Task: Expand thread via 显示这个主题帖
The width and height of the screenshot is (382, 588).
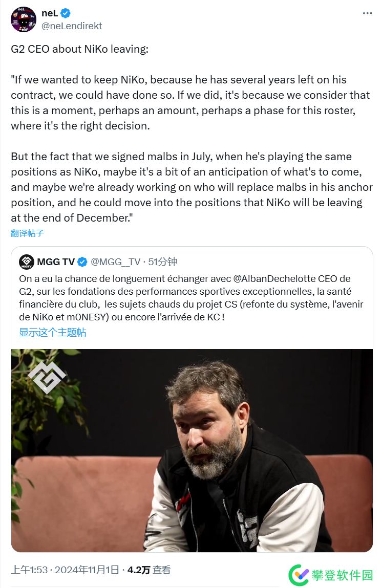Action: pos(52,332)
